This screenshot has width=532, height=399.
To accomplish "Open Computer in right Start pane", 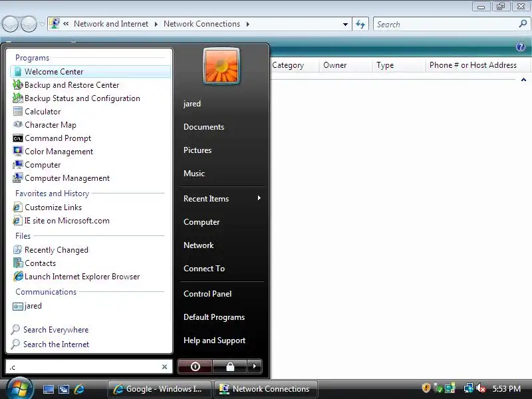I will tap(201, 222).
